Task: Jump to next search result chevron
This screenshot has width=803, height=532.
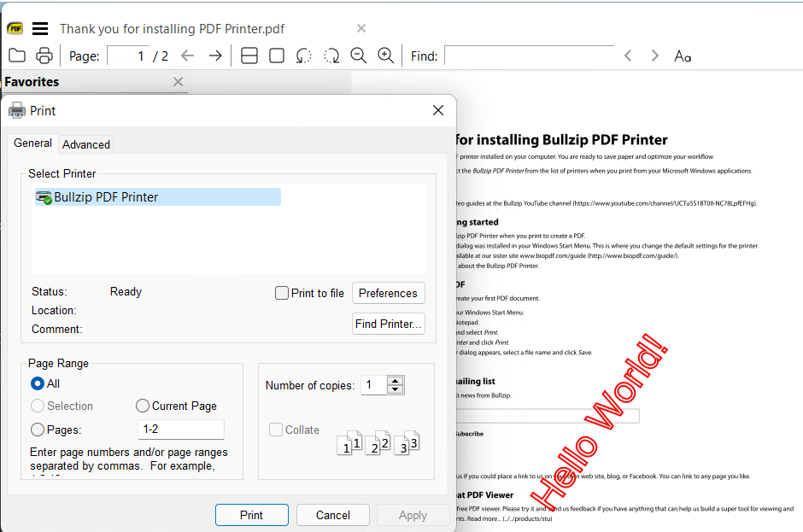Action: (654, 56)
